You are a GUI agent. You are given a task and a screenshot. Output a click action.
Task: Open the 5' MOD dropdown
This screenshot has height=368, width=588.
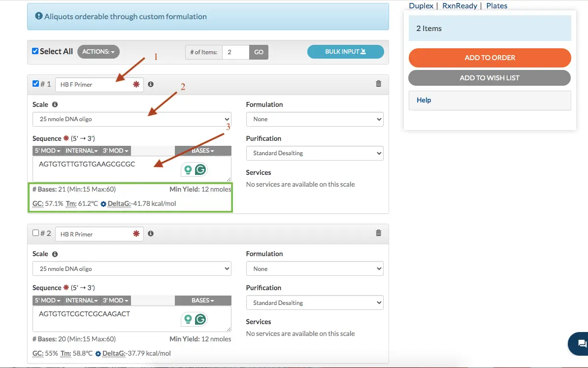[x=47, y=151]
